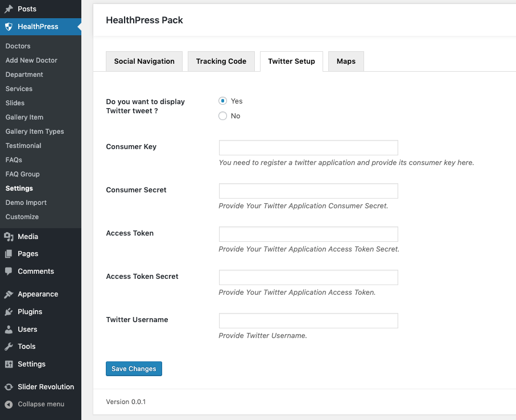Click the Tools wrench icon
This screenshot has width=516, height=420.
tap(9, 347)
